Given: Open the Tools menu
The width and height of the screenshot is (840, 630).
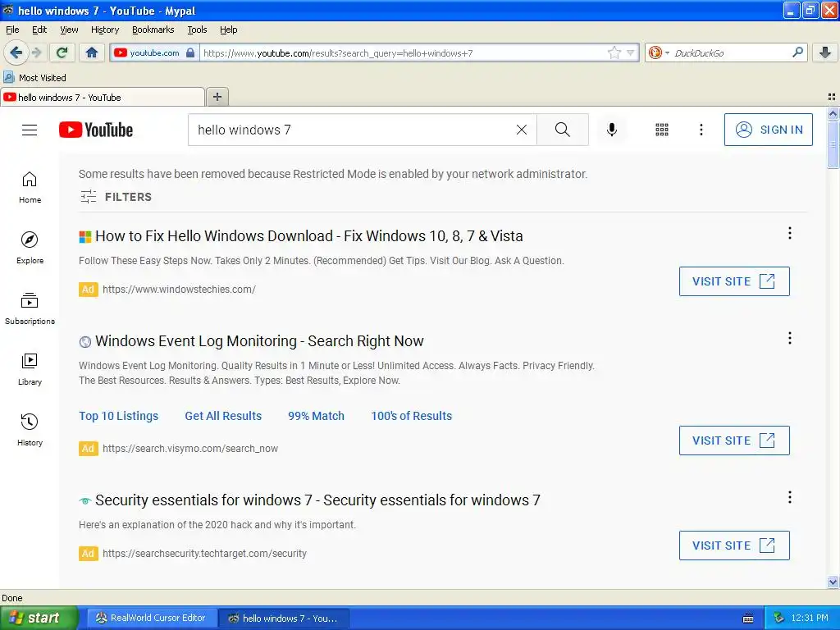Looking at the screenshot, I should pos(197,30).
